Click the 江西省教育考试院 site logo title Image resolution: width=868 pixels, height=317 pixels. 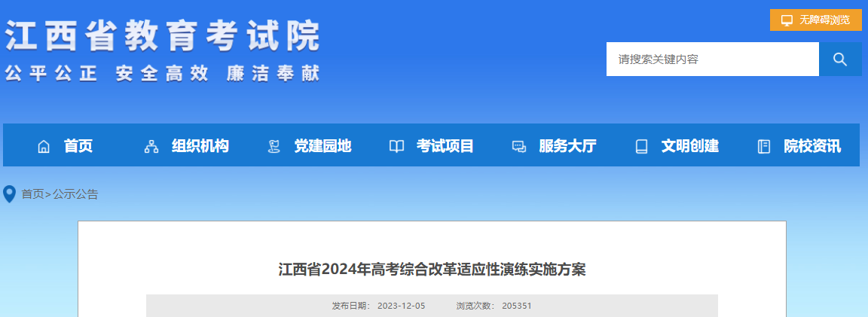tap(163, 36)
